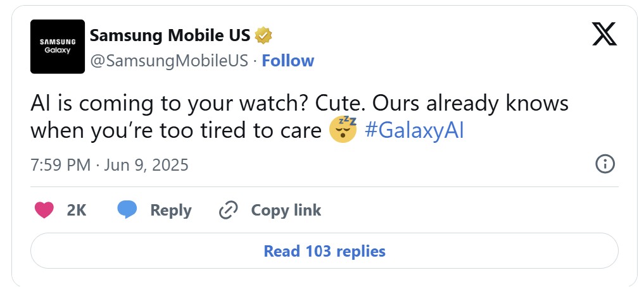Click the Jun 9, 2025 date
This screenshot has height=287, width=644.
(x=146, y=165)
